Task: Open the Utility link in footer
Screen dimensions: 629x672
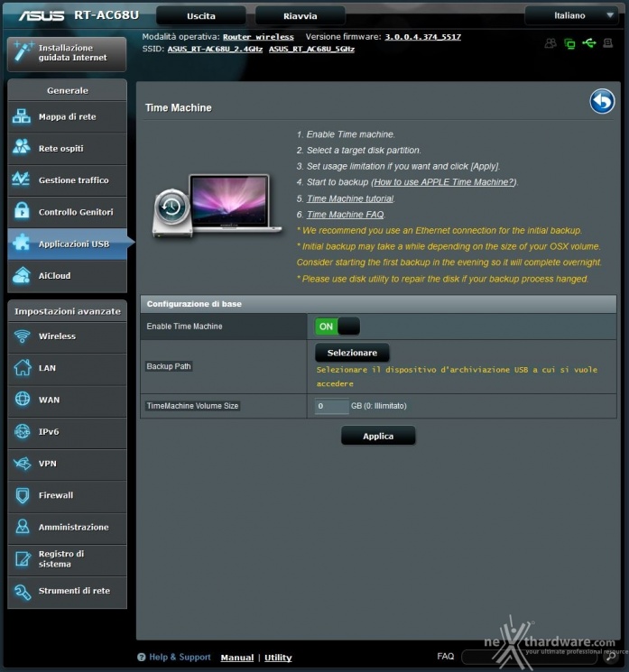Action: pos(278,658)
